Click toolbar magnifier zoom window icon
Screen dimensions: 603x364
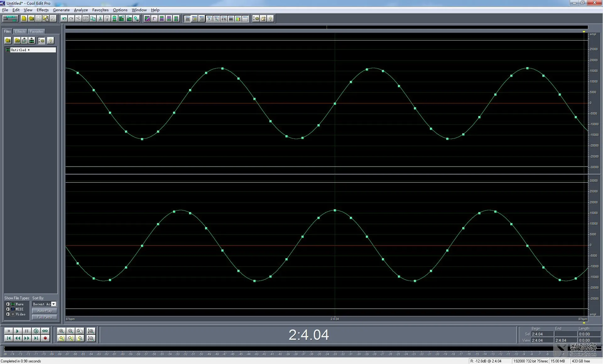tap(216, 19)
